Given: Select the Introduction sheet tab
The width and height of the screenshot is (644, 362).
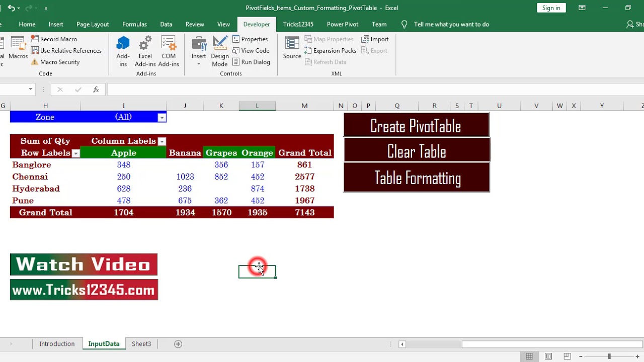Looking at the screenshot, I should pyautogui.click(x=57, y=344).
